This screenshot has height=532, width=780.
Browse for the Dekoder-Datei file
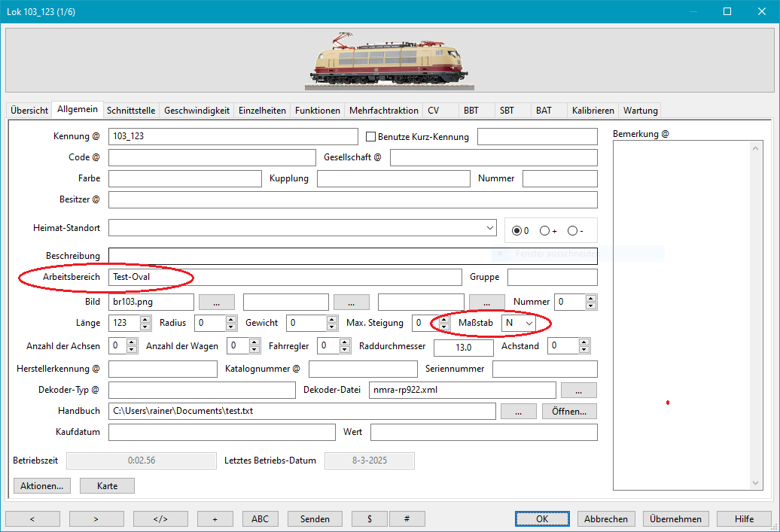point(578,390)
